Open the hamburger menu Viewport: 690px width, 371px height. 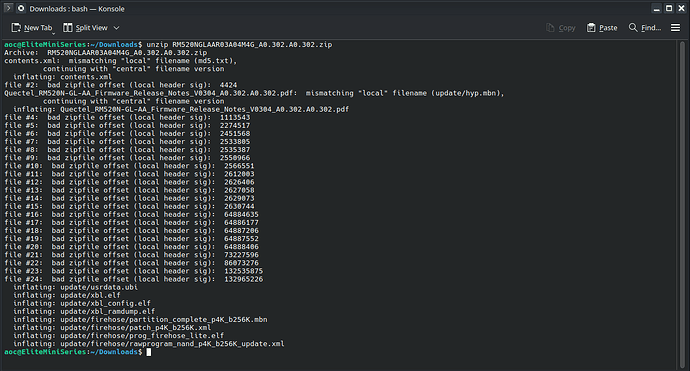675,28
